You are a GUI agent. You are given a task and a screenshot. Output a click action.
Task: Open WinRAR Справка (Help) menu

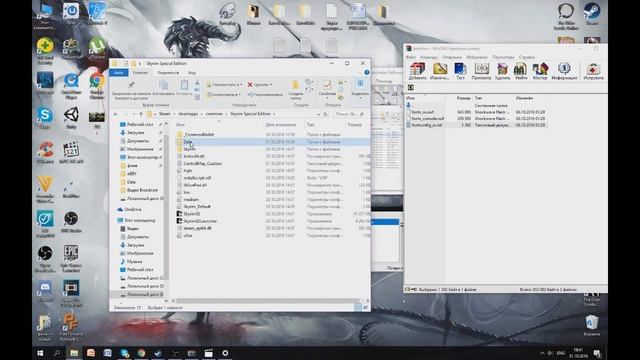pos(527,57)
